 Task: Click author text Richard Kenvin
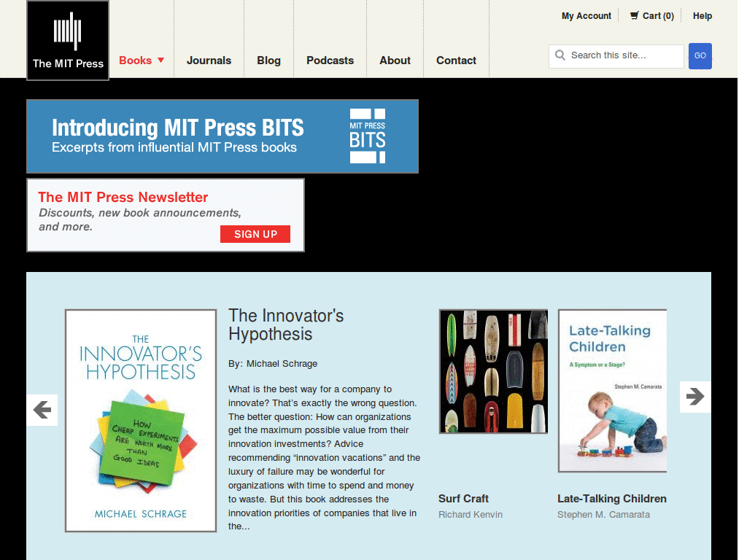pyautogui.click(x=471, y=514)
